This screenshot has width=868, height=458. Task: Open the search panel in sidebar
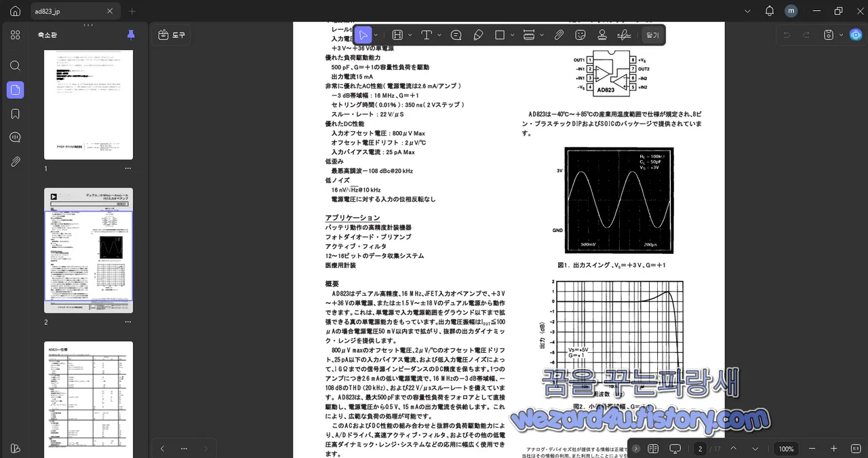point(15,66)
